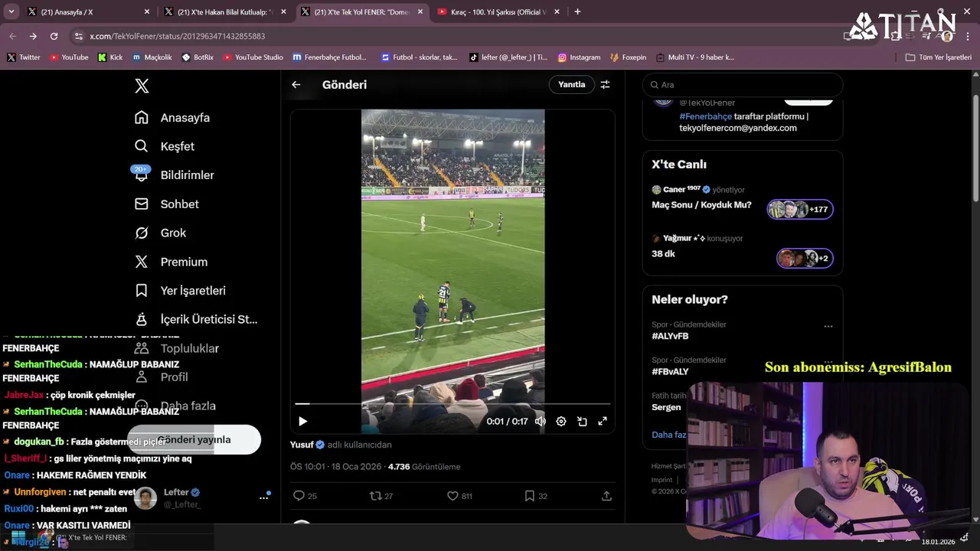Go back using Gönderi back arrow
Screen dimensions: 980x551
296,85
